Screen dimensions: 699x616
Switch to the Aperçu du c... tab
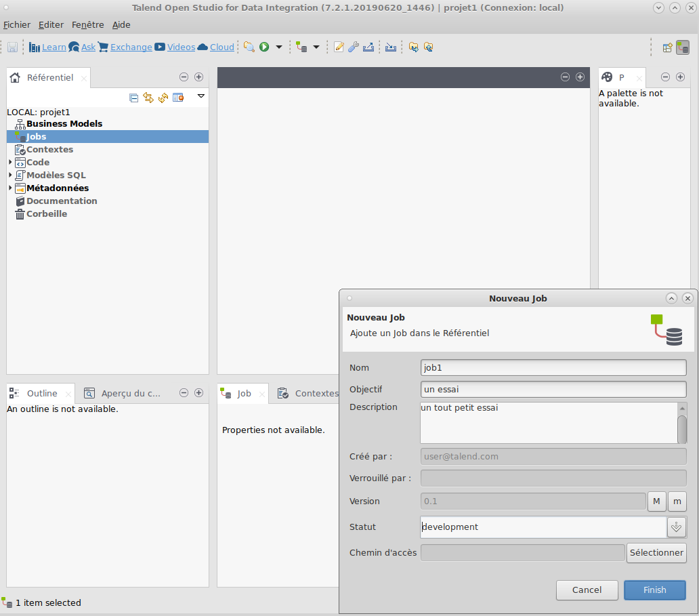tap(122, 394)
